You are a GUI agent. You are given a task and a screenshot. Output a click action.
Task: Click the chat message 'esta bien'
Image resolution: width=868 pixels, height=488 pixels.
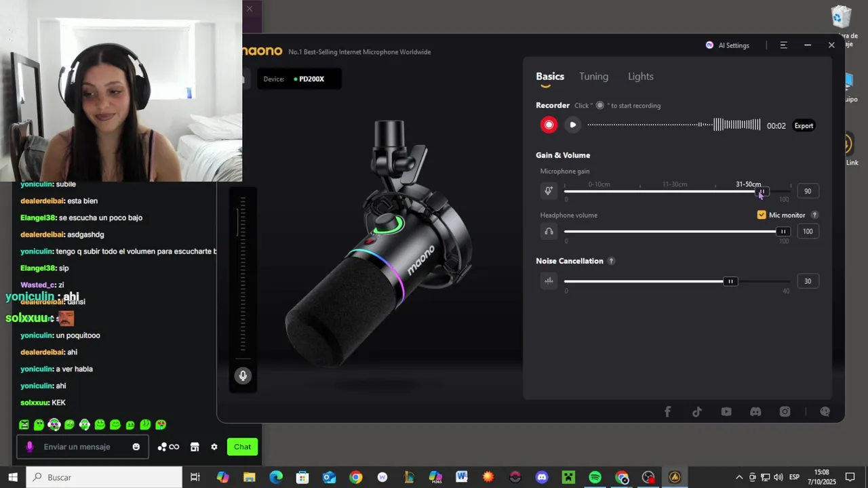82,201
